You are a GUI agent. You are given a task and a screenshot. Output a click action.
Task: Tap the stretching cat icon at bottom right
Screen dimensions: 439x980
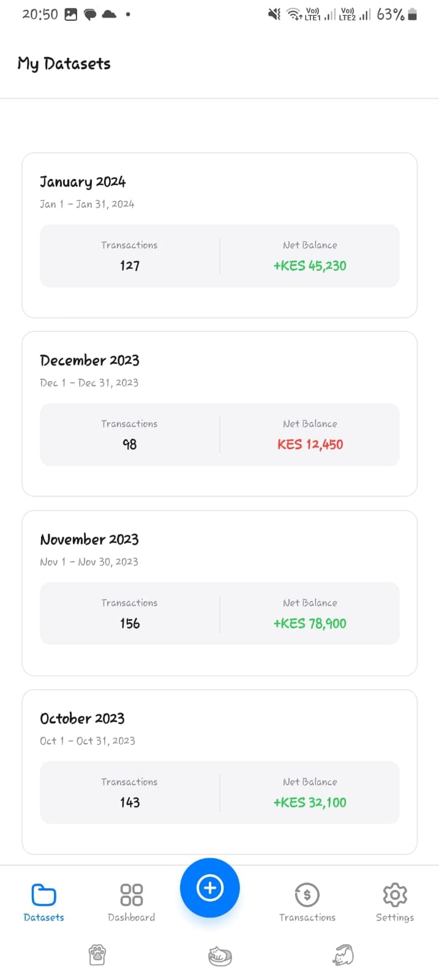(342, 954)
